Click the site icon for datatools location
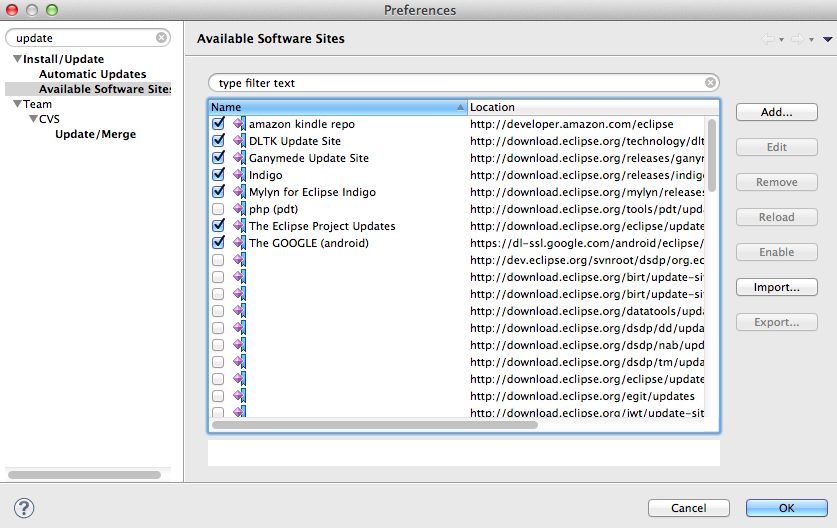837x528 pixels. click(240, 311)
